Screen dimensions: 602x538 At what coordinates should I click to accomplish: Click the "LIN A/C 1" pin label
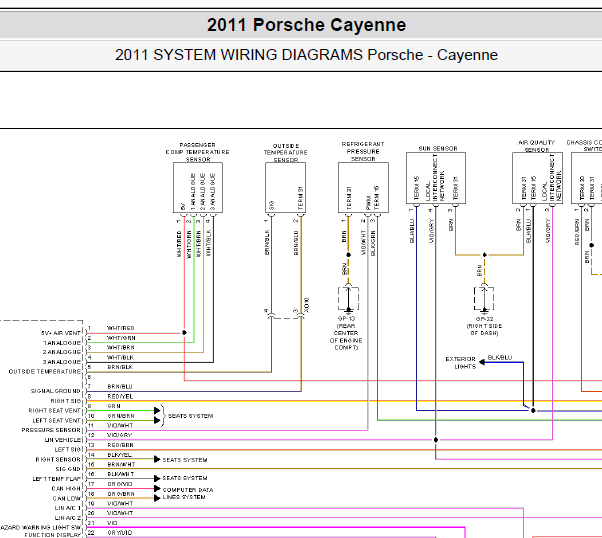68,508
